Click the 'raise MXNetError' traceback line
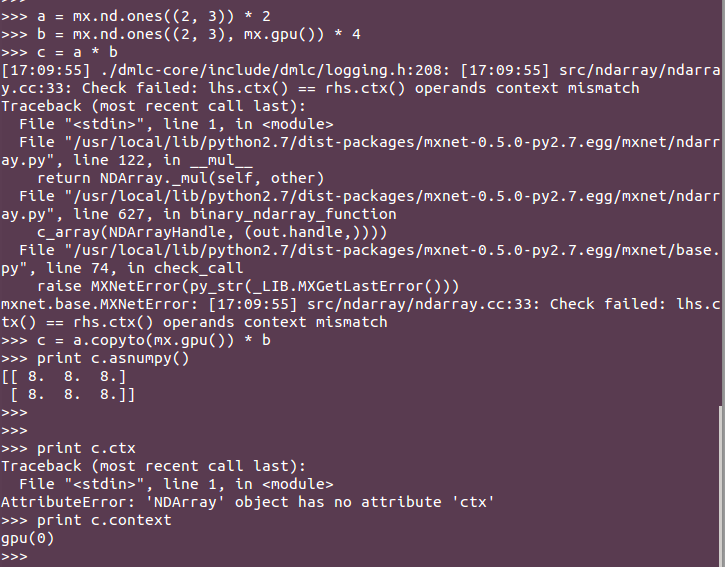 (248, 286)
